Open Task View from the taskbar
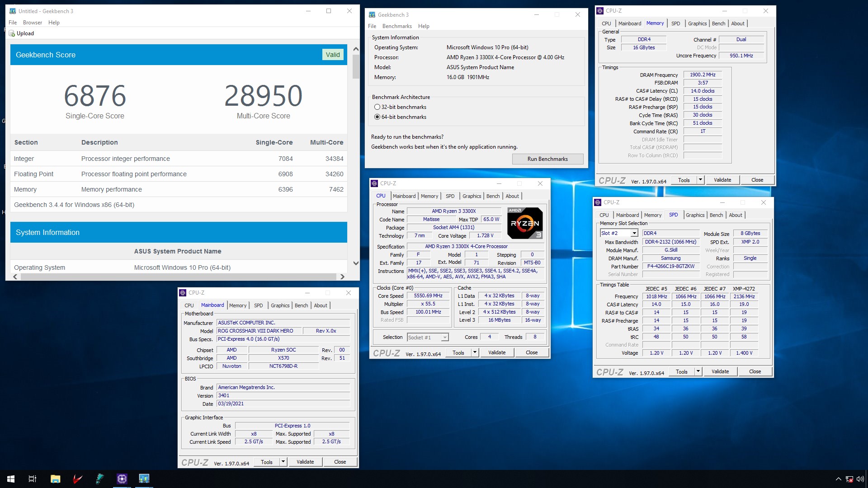The width and height of the screenshot is (868, 488). point(33,479)
